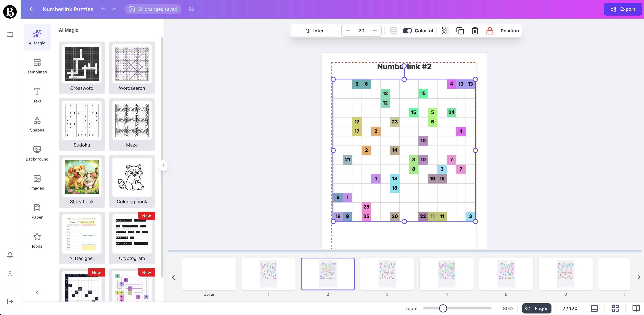Toggle the Colorful switch off
Viewport: 644px width, 315px height.
407,31
